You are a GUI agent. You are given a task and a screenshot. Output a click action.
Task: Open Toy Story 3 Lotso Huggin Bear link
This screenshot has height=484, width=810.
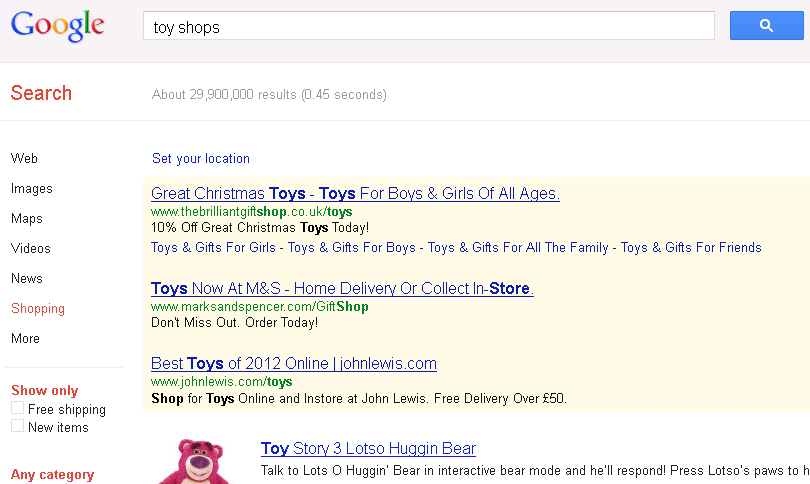click(368, 448)
